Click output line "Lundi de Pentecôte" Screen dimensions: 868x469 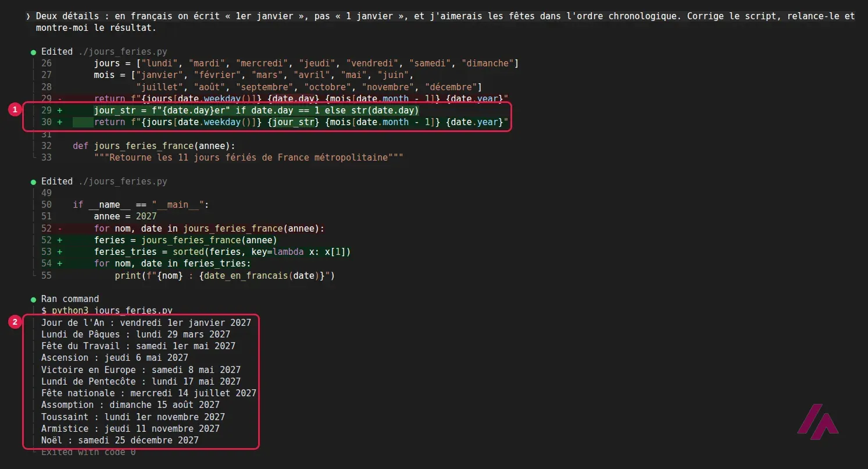click(x=141, y=382)
